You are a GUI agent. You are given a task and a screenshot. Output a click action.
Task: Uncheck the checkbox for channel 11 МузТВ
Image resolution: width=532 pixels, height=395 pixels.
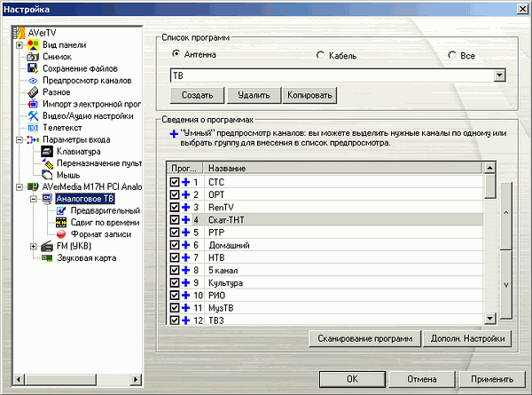point(175,308)
